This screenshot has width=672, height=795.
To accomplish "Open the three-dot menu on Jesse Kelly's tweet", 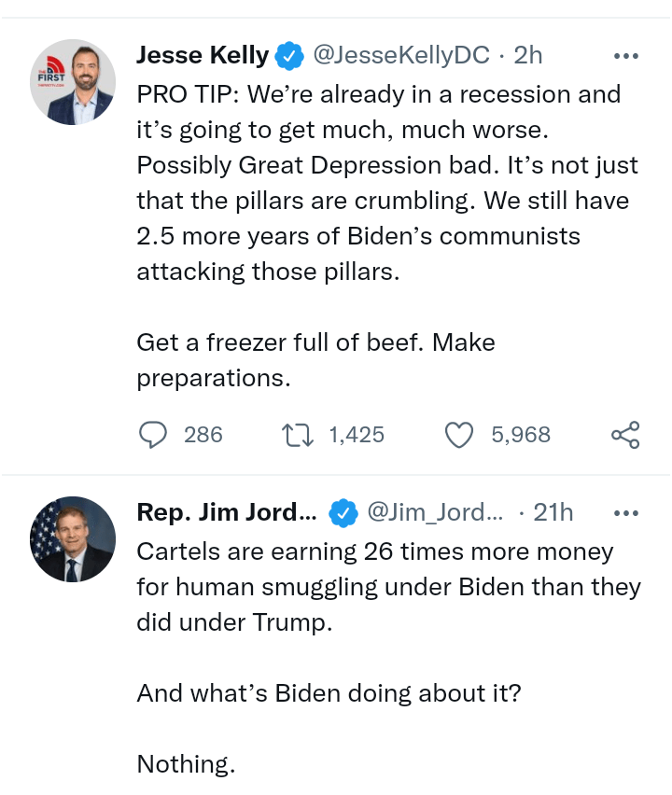I will coord(626,56).
